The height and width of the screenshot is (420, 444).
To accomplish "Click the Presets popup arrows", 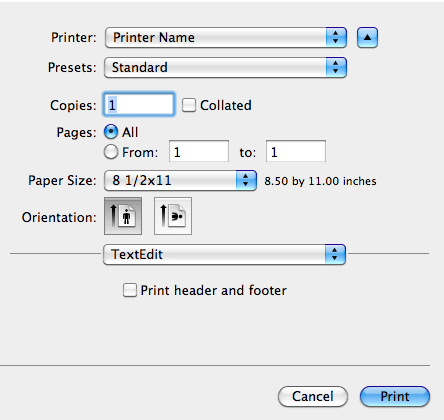I will [336, 67].
